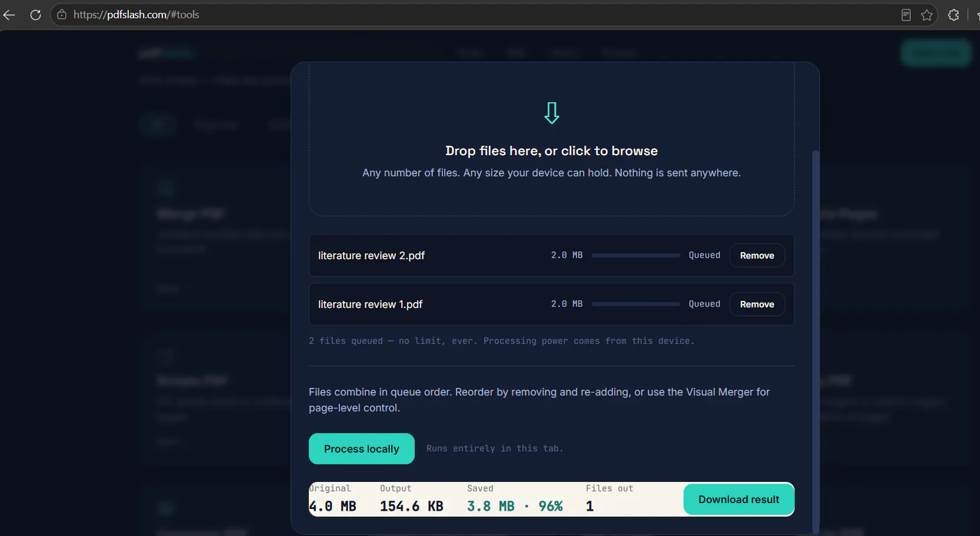The image size is (980, 536).
Task: Select the 'literature review 2.pdf' file name
Action: point(371,256)
